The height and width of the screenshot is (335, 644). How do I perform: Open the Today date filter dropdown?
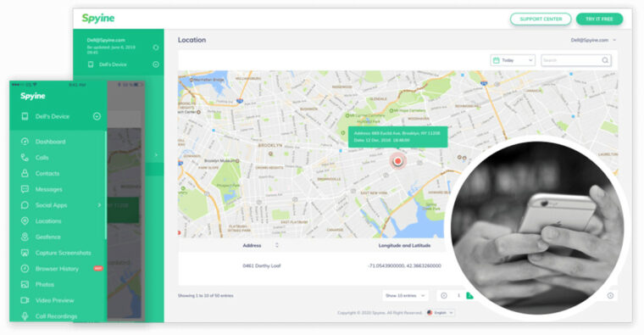click(513, 60)
